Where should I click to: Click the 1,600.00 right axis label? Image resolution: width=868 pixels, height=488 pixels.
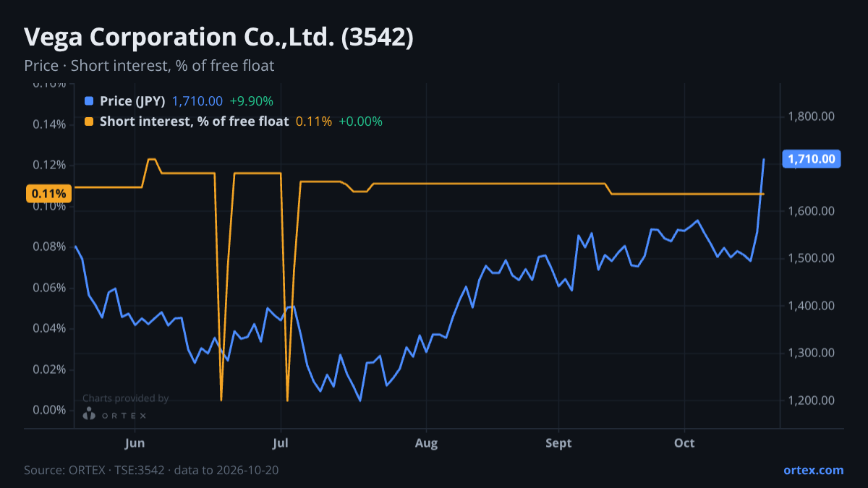(812, 211)
